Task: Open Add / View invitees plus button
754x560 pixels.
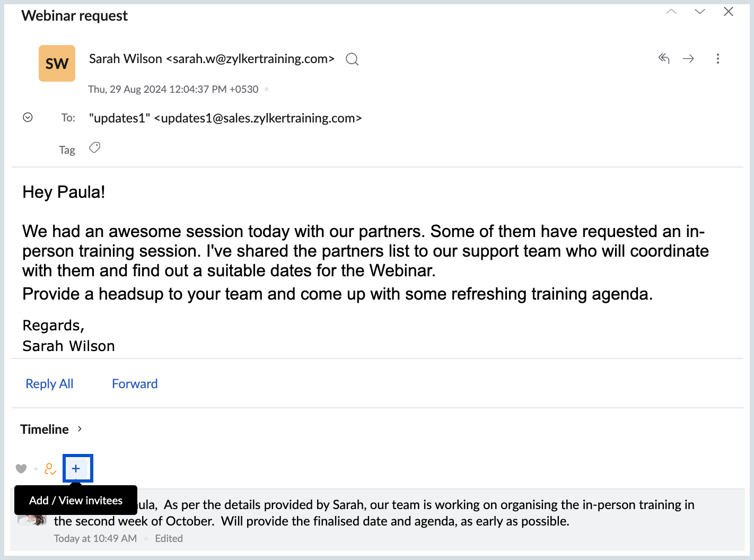Action: click(76, 468)
